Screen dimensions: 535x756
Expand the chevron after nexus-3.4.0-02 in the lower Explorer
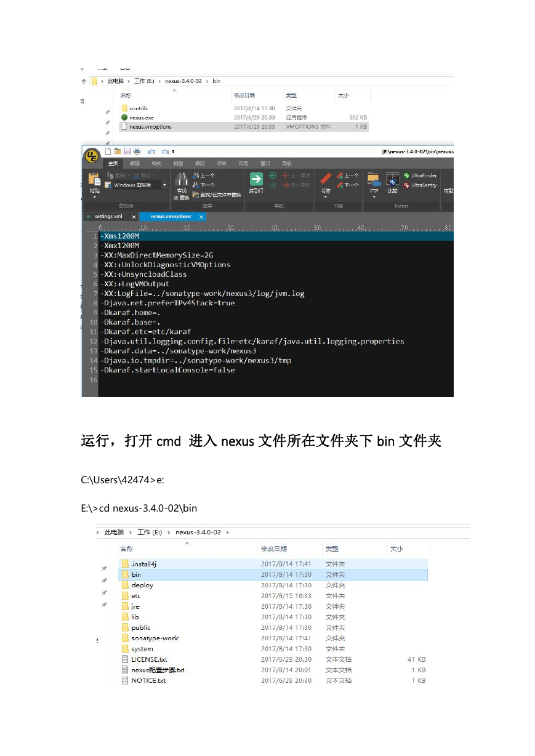227,532
